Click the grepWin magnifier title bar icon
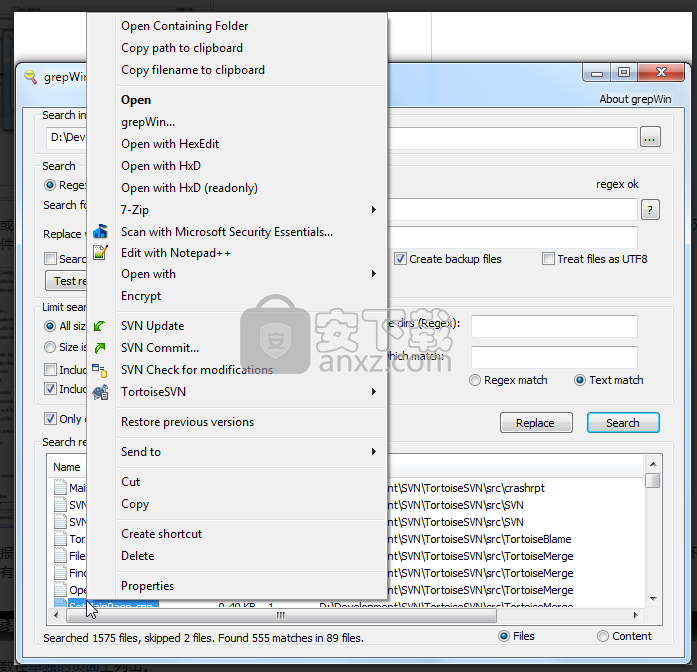The image size is (697, 672). coord(31,77)
